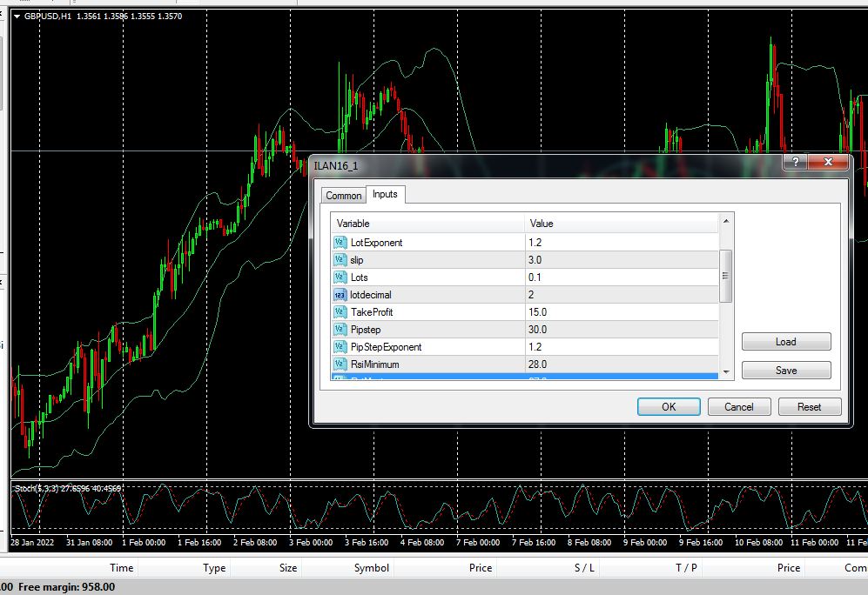868x595 pixels.
Task: Click the S / L column header
Action: 584,568
